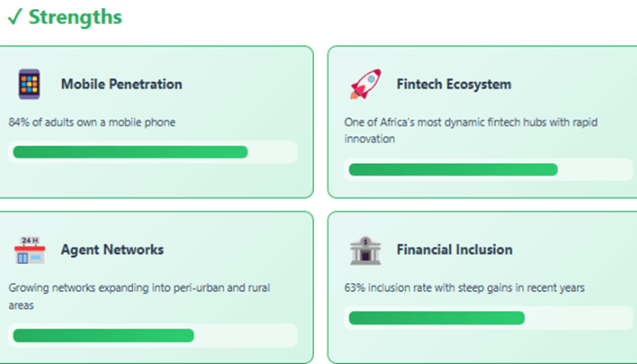Click the mobile phone icon
Viewport: 637px width, 364px height.
click(x=29, y=85)
